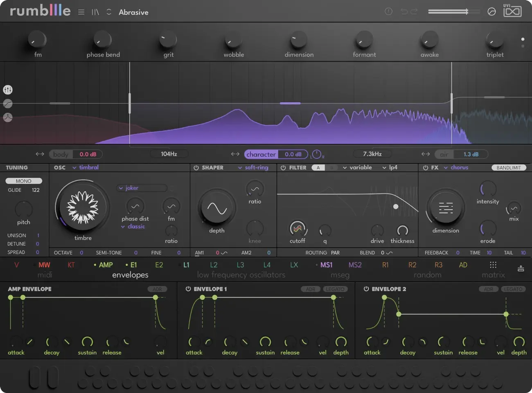
Task: Click the info icon in header
Action: (388, 11)
